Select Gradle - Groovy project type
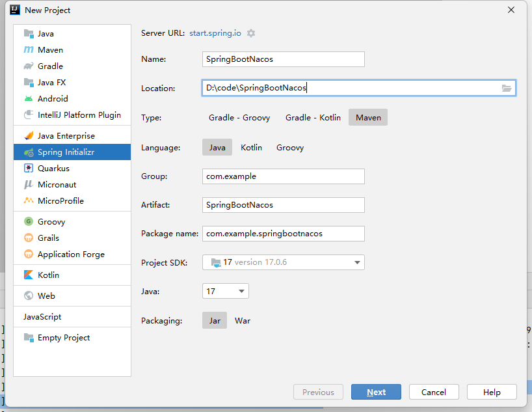The height and width of the screenshot is (412, 532). coord(239,118)
